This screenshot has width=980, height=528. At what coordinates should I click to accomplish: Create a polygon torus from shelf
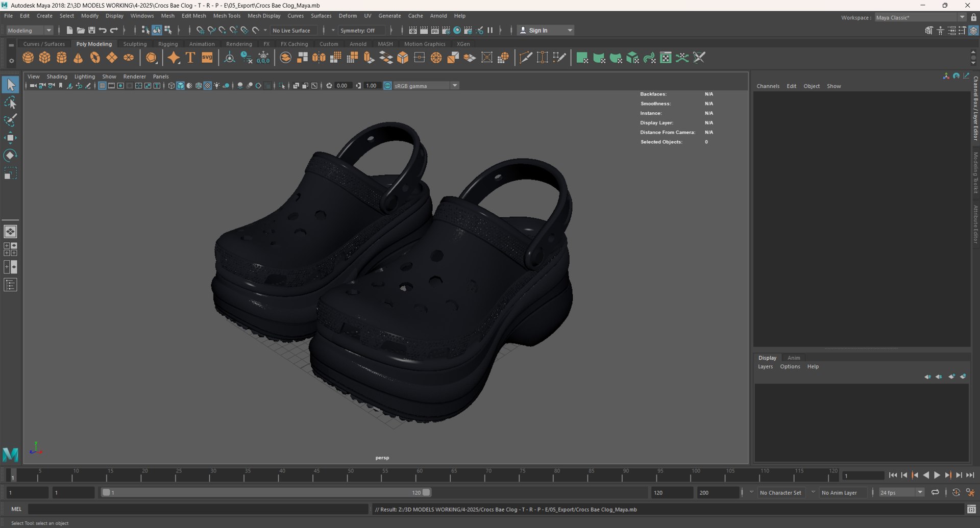[95, 58]
